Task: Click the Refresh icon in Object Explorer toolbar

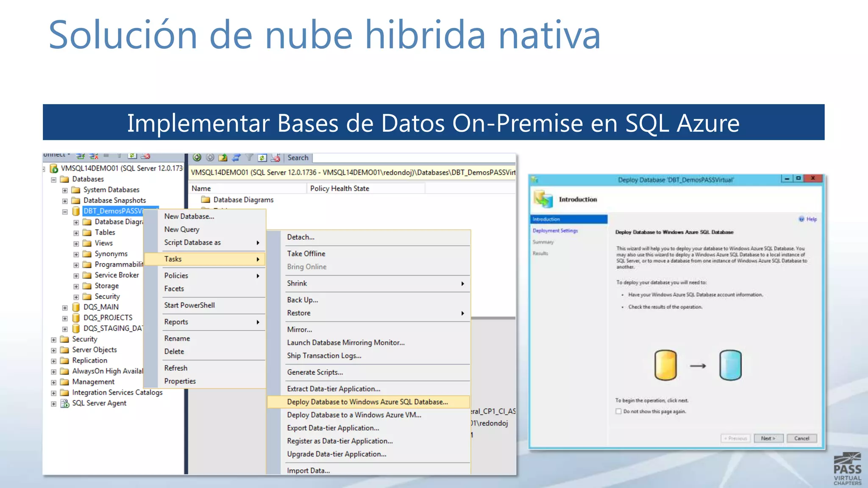Action: pyautogui.click(x=133, y=156)
